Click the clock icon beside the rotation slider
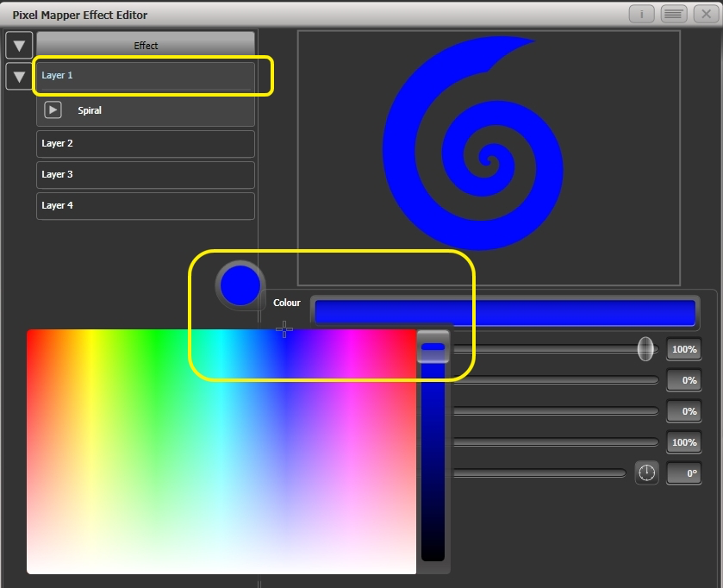The width and height of the screenshot is (723, 588). [x=646, y=472]
